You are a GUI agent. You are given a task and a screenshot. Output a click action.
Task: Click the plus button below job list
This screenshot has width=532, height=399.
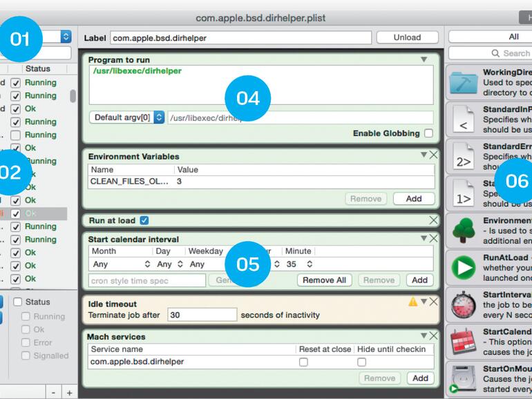70,393
